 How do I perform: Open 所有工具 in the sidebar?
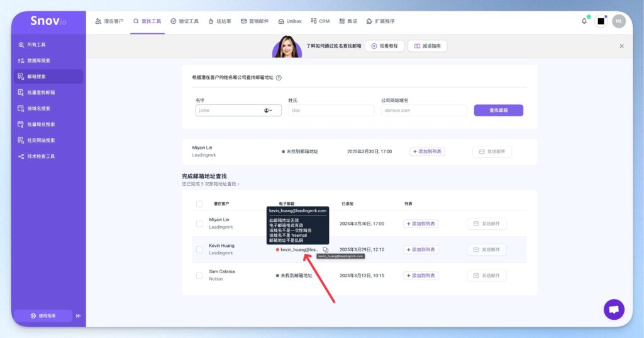[48, 45]
